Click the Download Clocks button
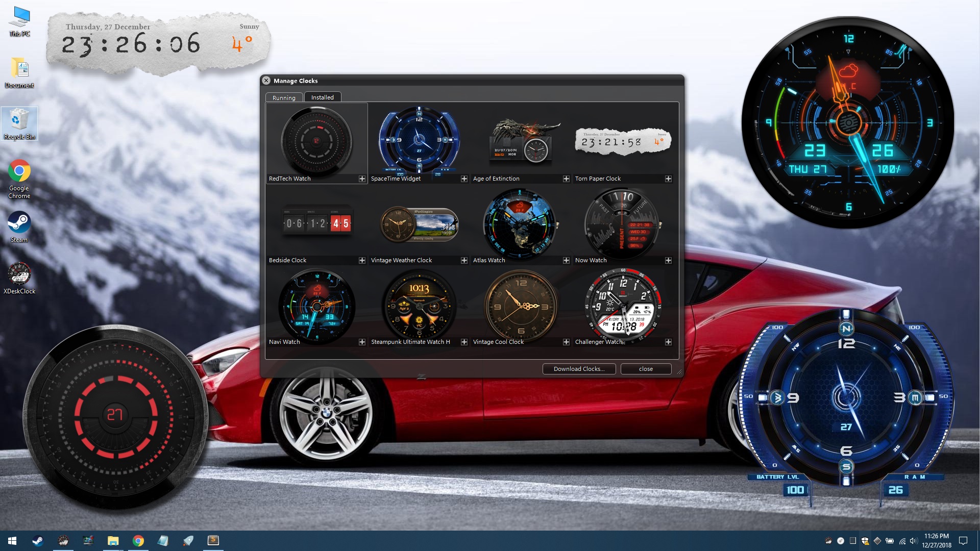980x551 pixels. 579,368
